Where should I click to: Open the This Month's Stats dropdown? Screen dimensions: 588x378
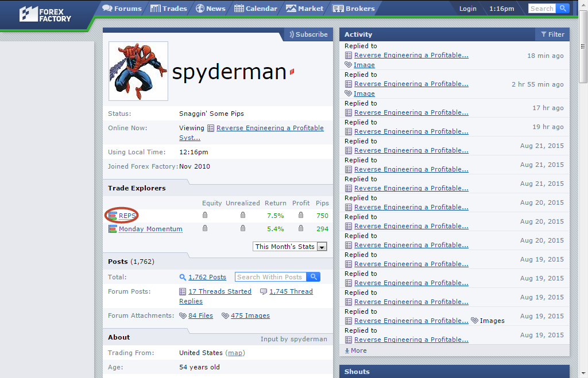pos(290,247)
